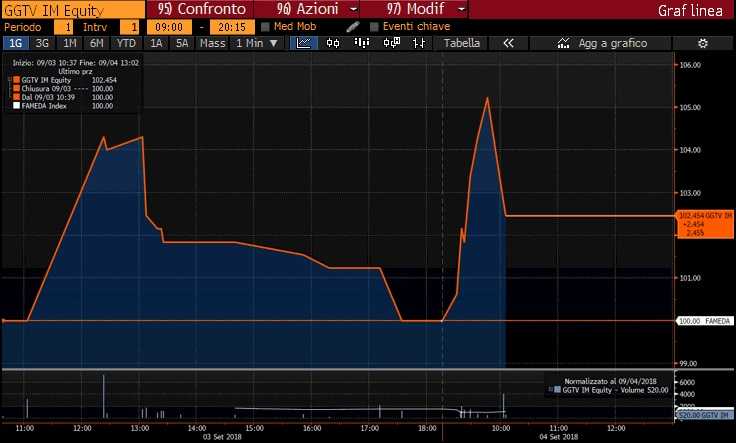Toggle Chiusura 09/03 legend marker
The width and height of the screenshot is (736, 443).
16,89
